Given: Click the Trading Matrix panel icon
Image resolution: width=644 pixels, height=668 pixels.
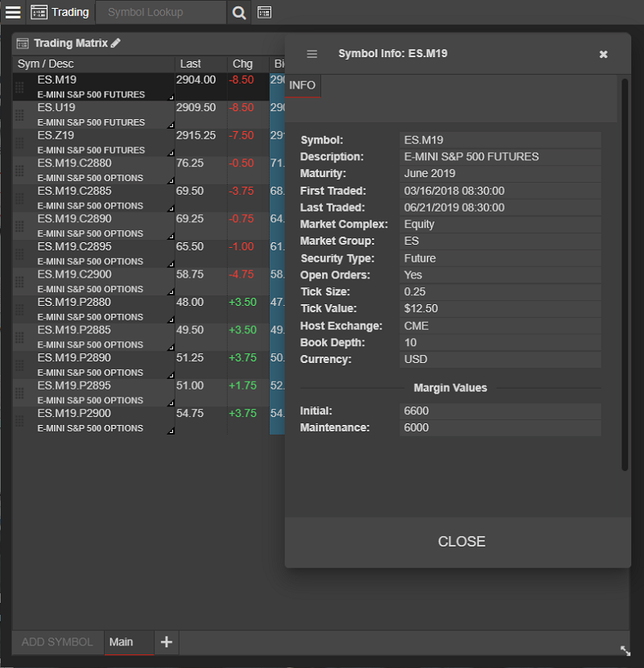Looking at the screenshot, I should pyautogui.click(x=23, y=43).
